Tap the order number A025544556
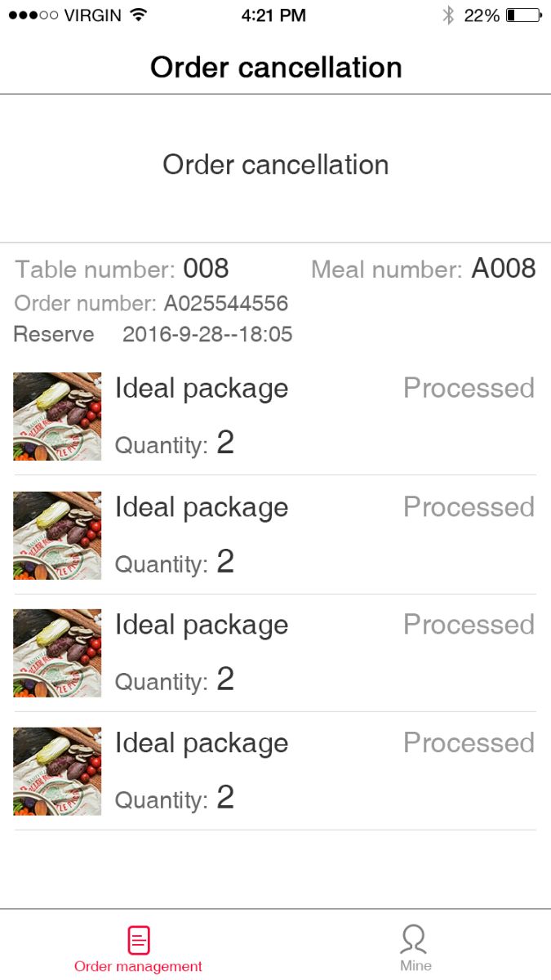 click(x=226, y=304)
